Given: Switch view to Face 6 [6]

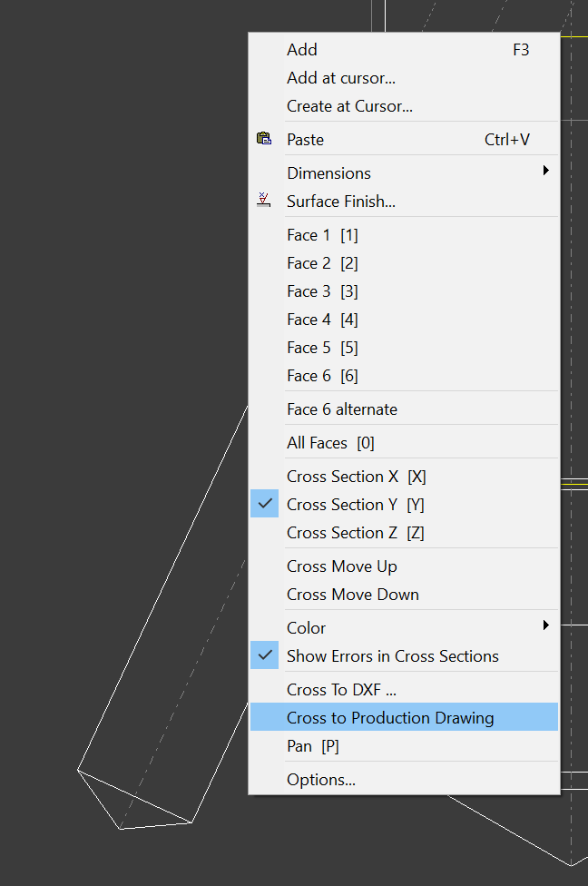Looking at the screenshot, I should 404,377.
